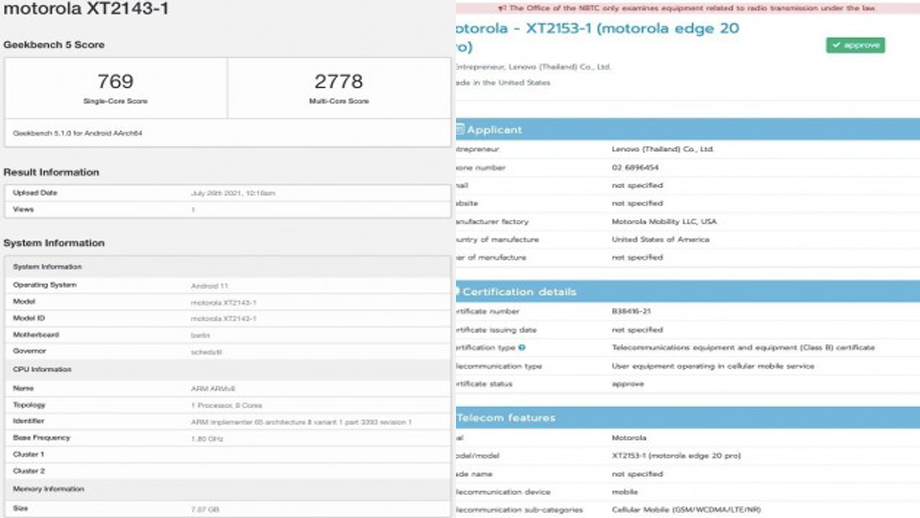Click the Applicant section header icon

tap(459, 130)
